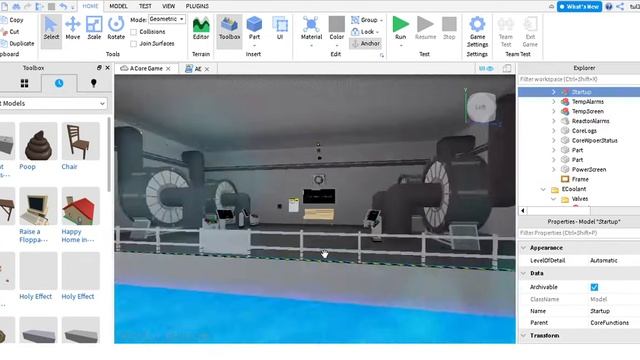Open the Material picker
The image size is (640, 360).
pyautogui.click(x=311, y=29)
